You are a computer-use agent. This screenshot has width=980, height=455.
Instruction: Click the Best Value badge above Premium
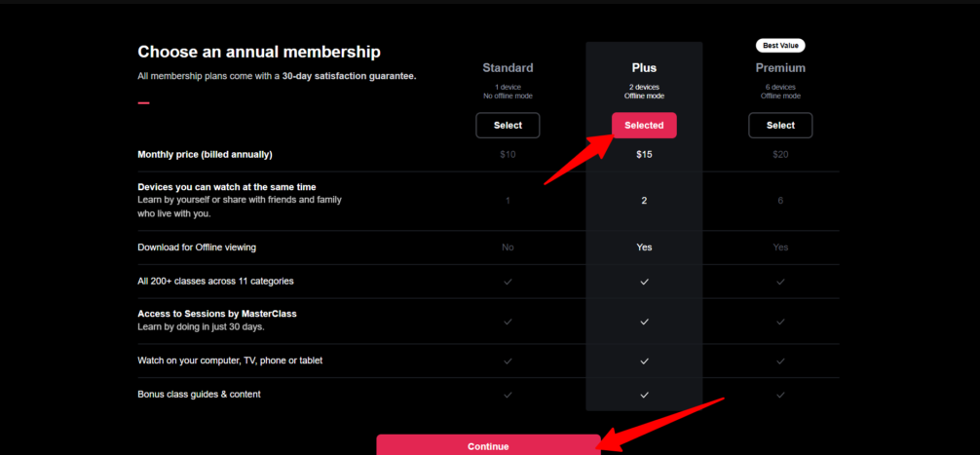click(780, 46)
